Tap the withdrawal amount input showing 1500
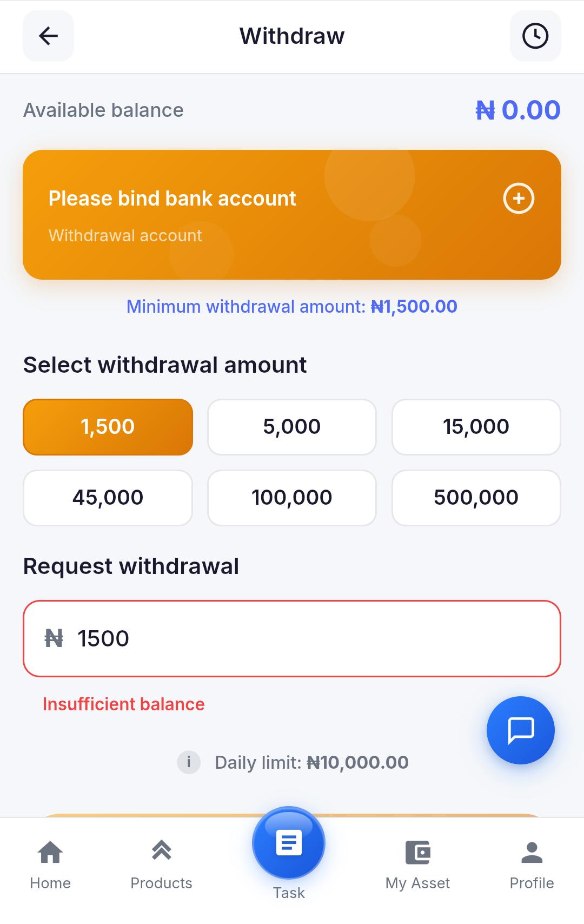Image resolution: width=584 pixels, height=924 pixels. coord(292,638)
